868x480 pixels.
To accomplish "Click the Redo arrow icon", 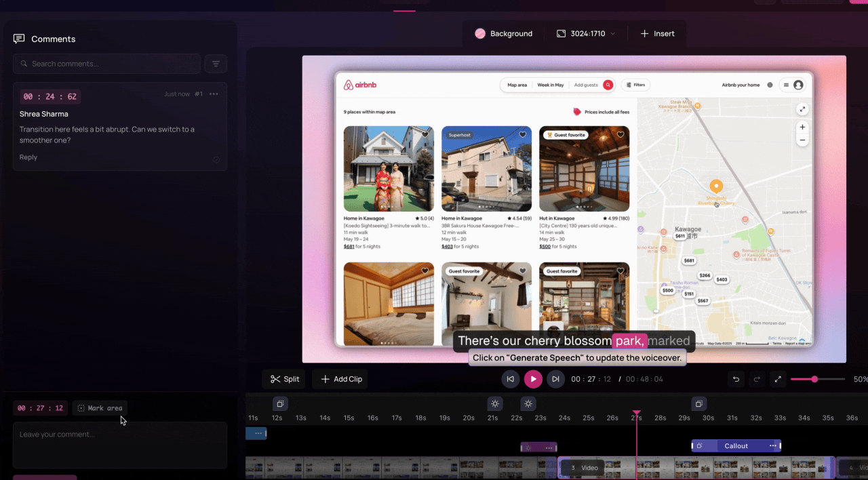I will click(x=757, y=379).
